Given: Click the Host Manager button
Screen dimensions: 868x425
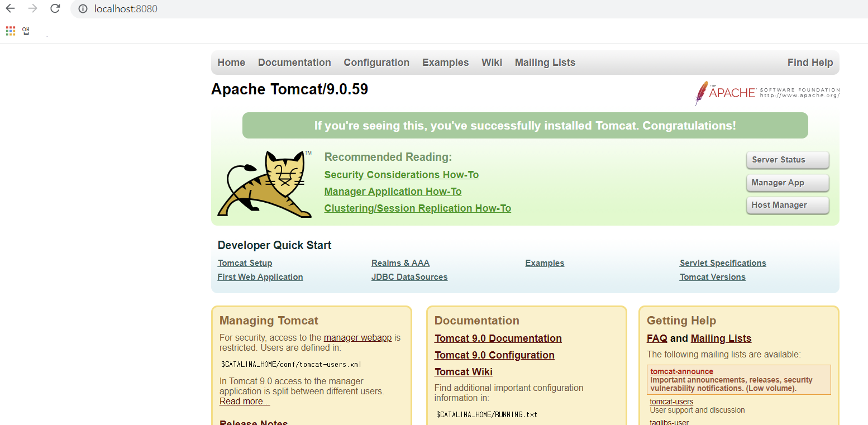Looking at the screenshot, I should pyautogui.click(x=788, y=205).
